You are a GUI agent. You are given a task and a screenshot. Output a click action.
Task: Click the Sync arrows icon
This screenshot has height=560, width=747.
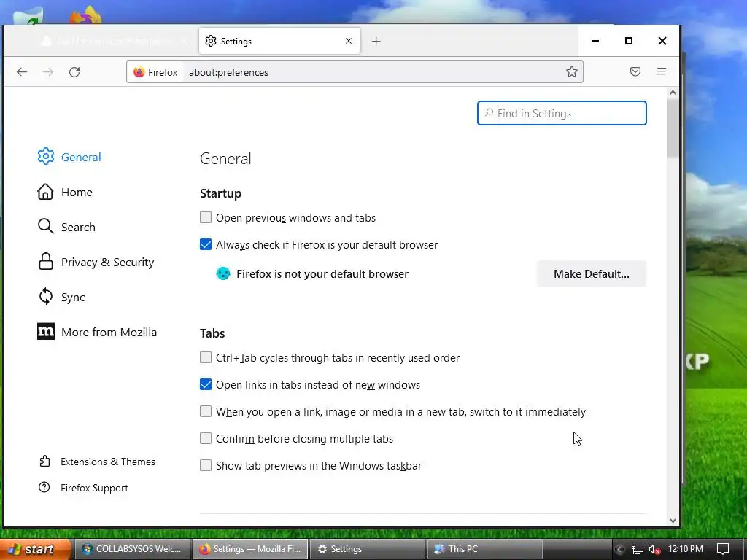pos(46,296)
